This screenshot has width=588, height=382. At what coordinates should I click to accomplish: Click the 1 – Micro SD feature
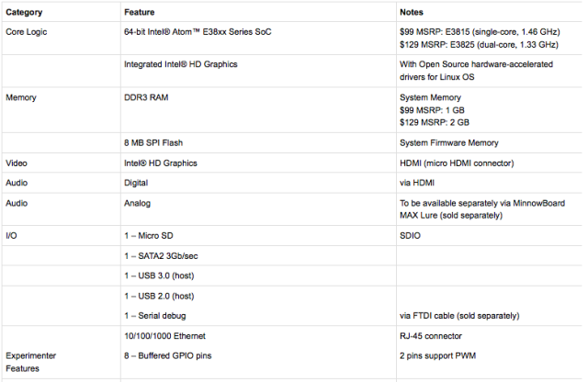(149, 235)
